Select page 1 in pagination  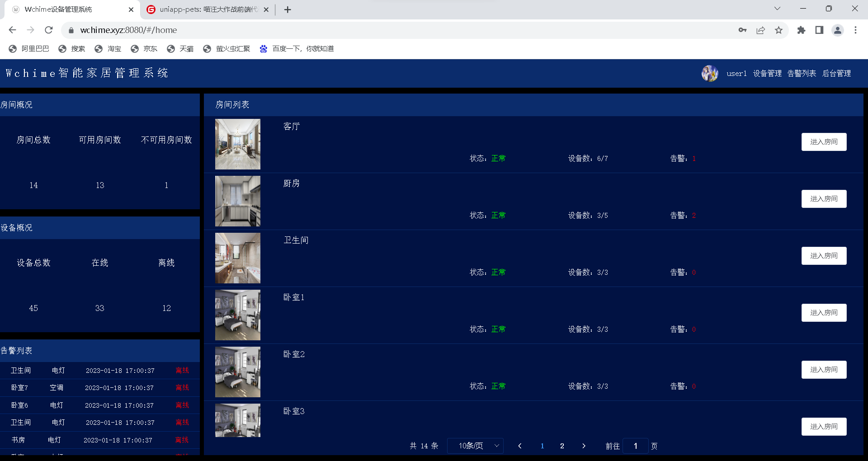pos(542,446)
